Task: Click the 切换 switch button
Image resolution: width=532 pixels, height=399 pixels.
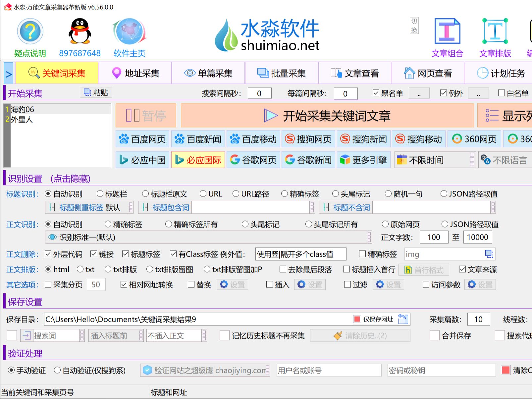Action: click(x=414, y=26)
